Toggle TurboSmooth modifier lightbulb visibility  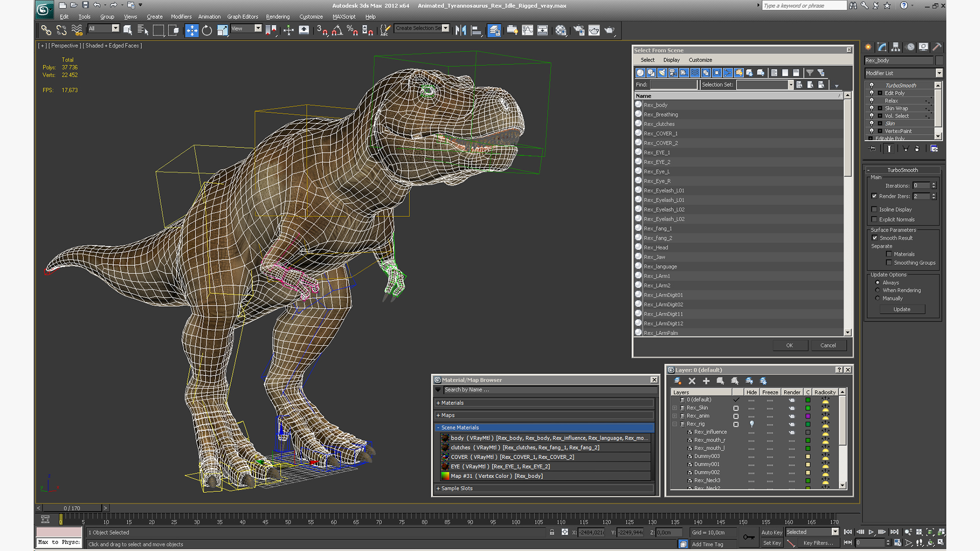pos(872,85)
